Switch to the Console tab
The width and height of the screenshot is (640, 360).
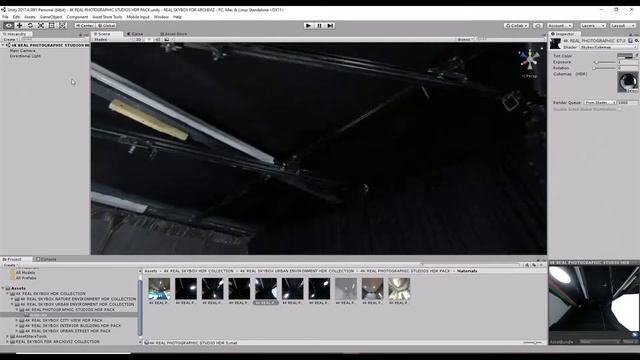(46, 259)
